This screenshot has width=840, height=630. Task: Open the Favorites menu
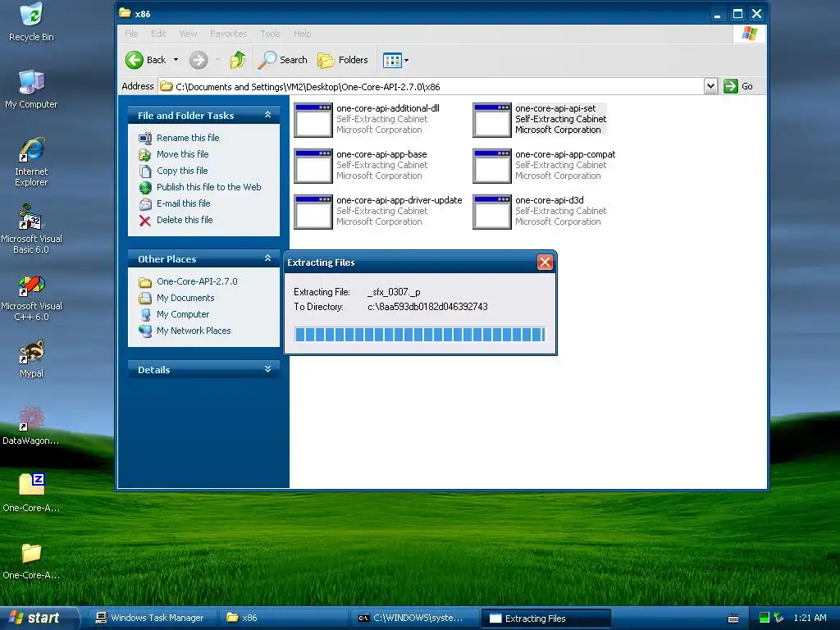click(x=229, y=34)
